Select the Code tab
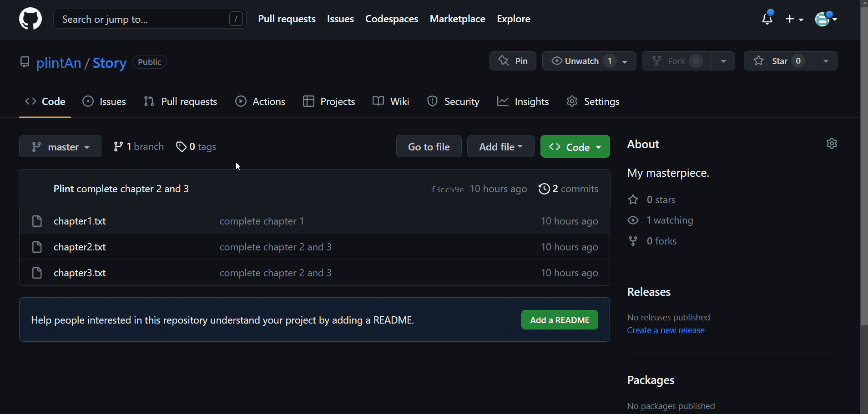 [45, 101]
